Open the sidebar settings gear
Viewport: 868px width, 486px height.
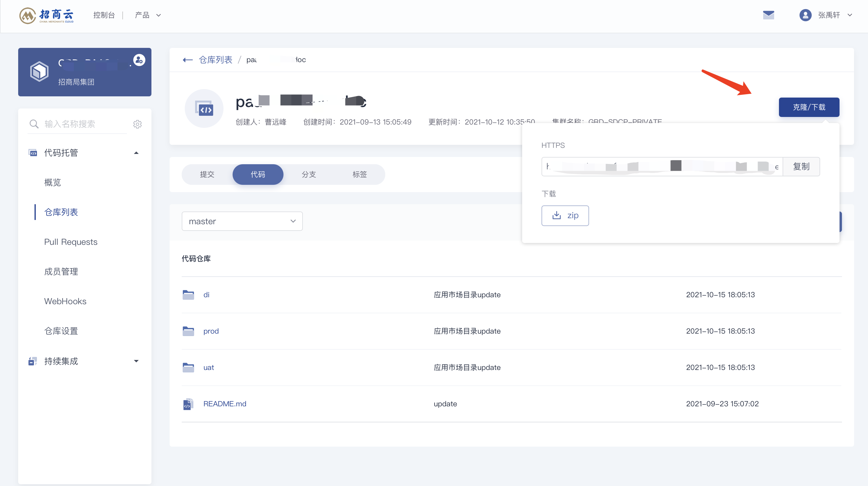(137, 124)
